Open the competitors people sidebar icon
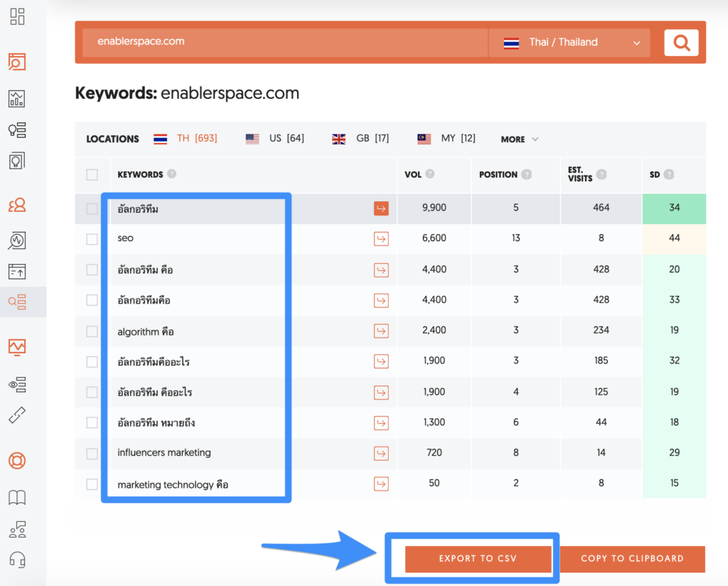The width and height of the screenshot is (728, 586). [x=17, y=205]
